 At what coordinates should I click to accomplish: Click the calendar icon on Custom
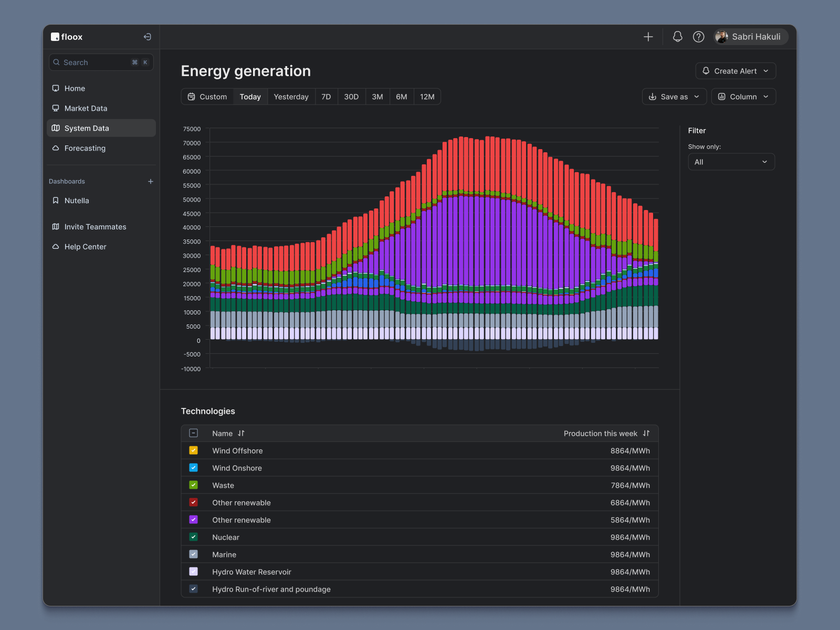(192, 97)
